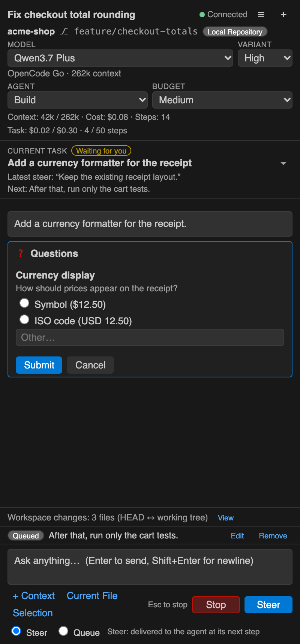Attach the Current File
The height and width of the screenshot is (644, 300).
tap(92, 596)
